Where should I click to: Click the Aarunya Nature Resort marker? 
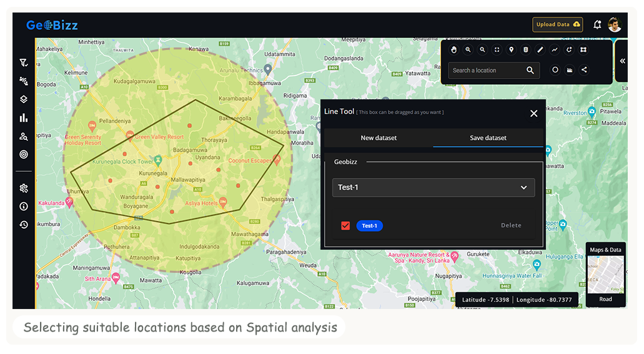(454, 257)
